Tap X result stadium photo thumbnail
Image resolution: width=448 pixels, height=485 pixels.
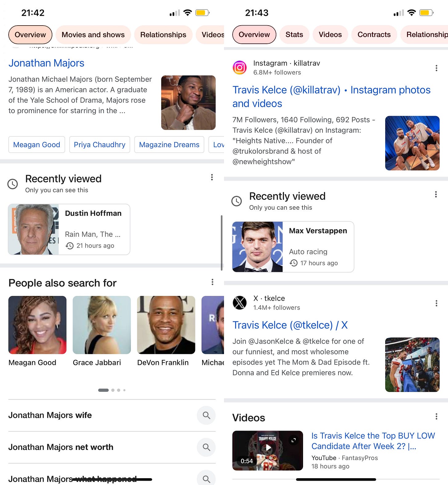pos(412,365)
